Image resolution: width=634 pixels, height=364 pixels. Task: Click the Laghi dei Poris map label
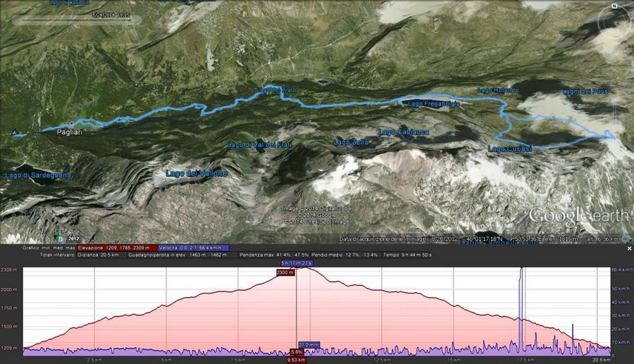point(585,92)
